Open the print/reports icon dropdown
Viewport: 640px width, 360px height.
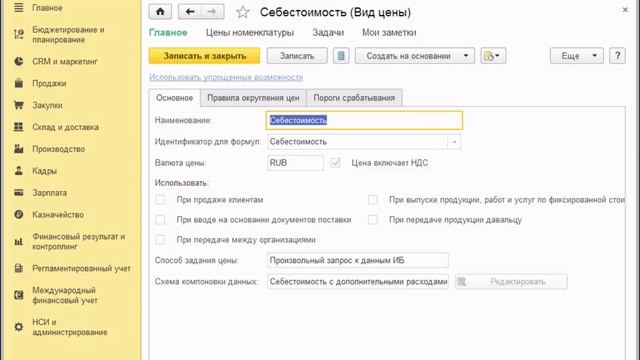point(493,56)
